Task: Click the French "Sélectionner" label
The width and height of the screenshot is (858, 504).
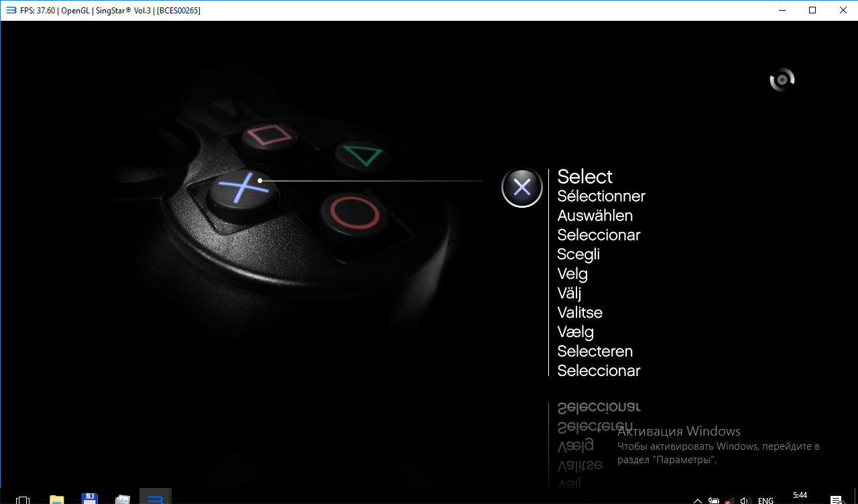Action: coord(601,196)
